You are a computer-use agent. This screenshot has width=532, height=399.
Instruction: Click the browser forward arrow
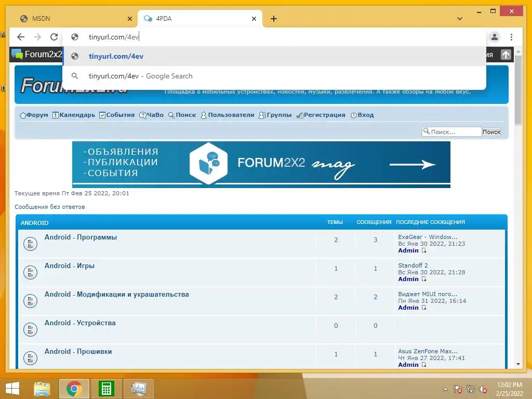pos(37,37)
